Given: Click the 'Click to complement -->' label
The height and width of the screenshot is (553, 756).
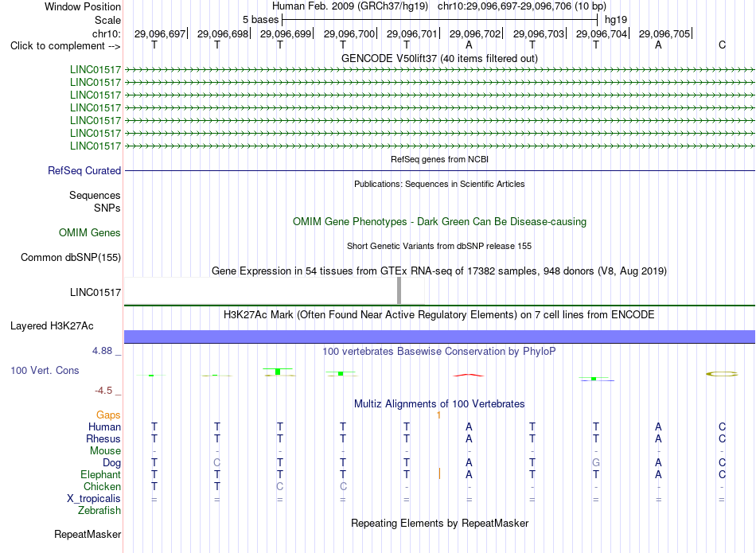Looking at the screenshot, I should pos(65,46).
